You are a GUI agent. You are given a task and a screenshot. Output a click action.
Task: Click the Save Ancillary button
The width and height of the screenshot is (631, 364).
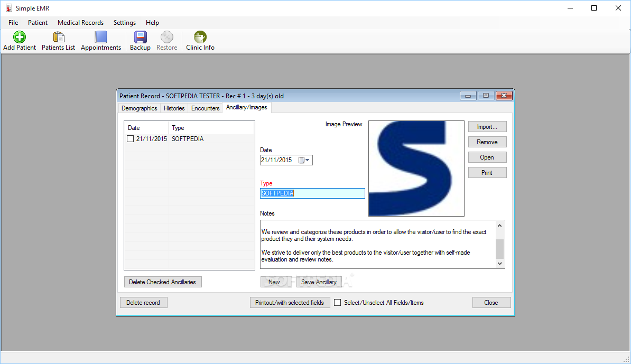coord(319,282)
